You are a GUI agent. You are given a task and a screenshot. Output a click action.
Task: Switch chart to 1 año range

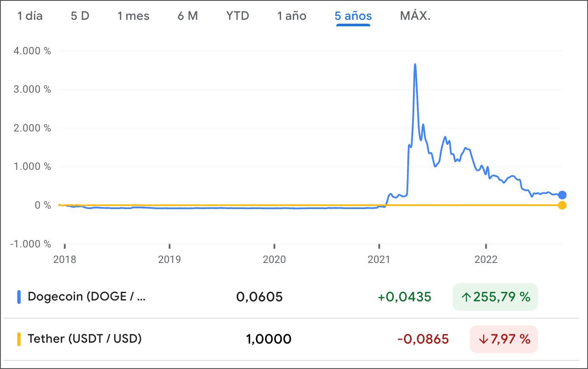[x=292, y=16]
